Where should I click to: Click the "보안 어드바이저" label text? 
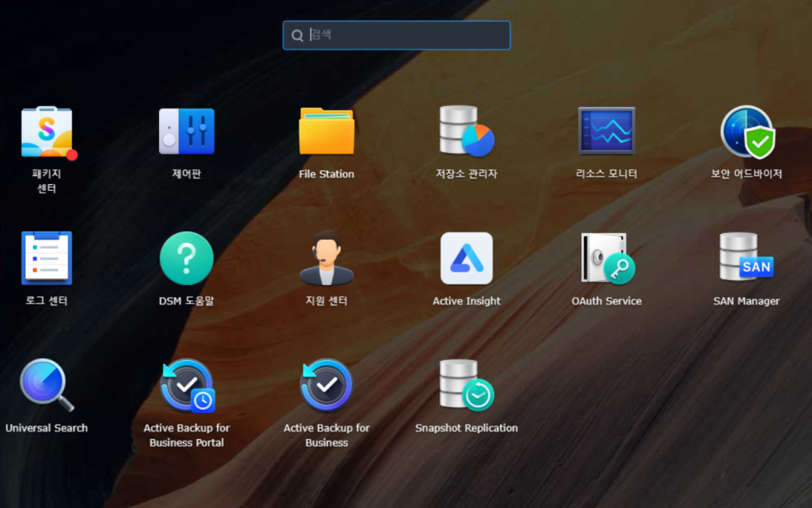tap(746, 174)
